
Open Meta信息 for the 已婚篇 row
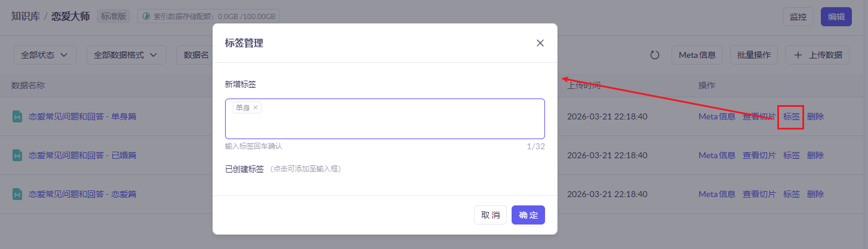(x=716, y=155)
